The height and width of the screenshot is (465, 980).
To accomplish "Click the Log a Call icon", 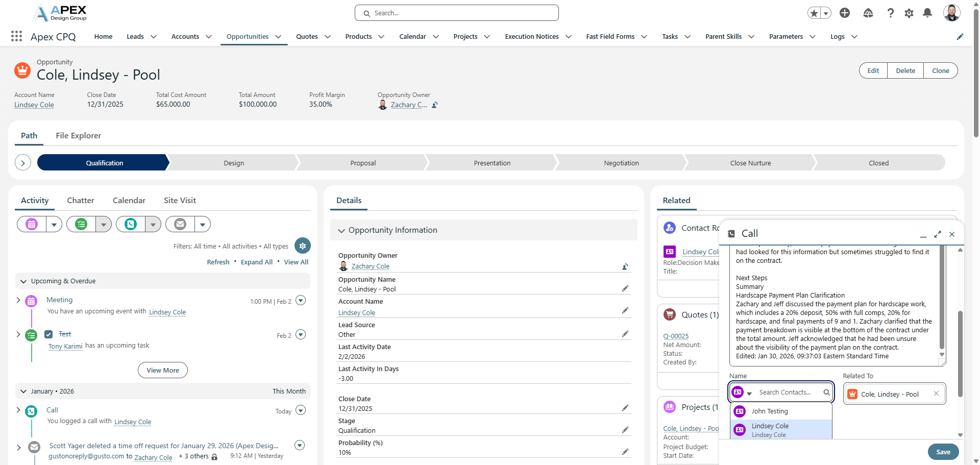I will point(131,224).
